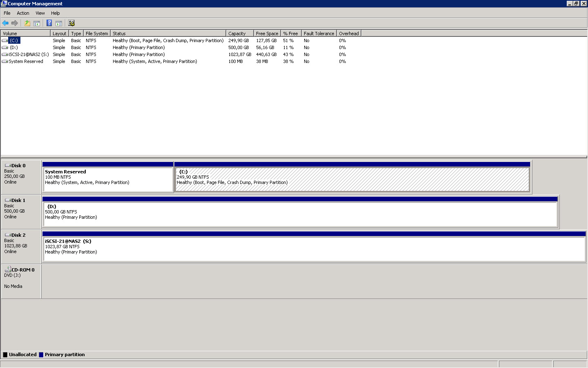Click the 43 % free cell
This screenshot has width=588, height=368.
(288, 54)
